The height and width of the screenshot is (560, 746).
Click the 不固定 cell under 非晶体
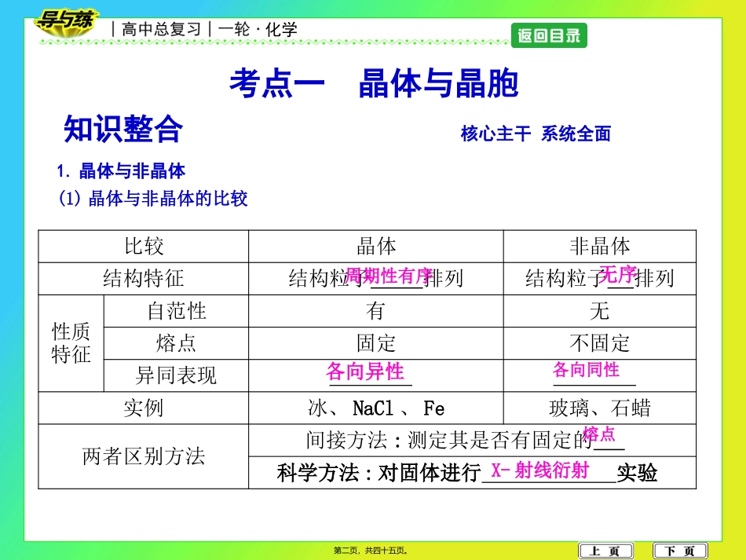click(x=600, y=343)
